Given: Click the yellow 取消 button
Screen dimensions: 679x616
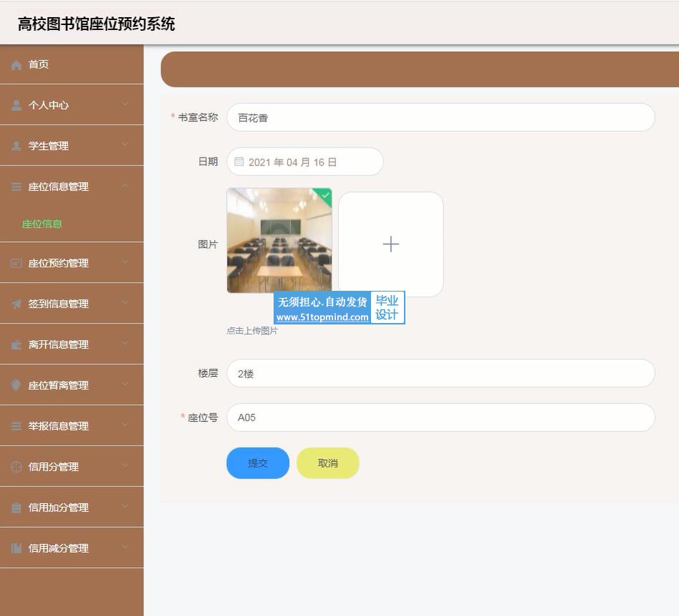Looking at the screenshot, I should (328, 463).
